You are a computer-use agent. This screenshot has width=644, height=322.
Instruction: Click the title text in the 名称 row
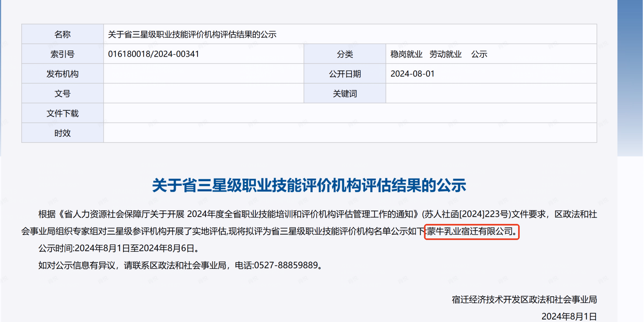tap(192, 35)
